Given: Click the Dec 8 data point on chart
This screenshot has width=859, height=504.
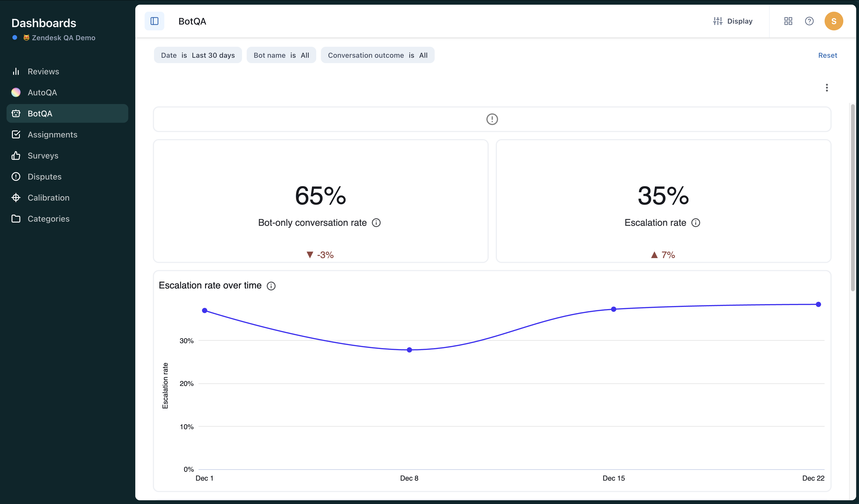Looking at the screenshot, I should tap(409, 350).
